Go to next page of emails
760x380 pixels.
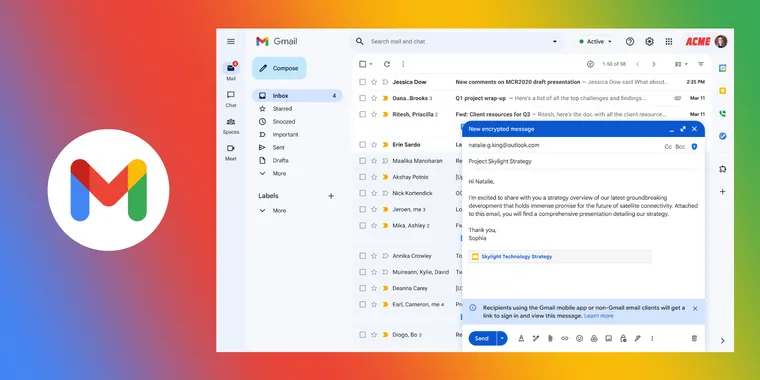coord(653,64)
